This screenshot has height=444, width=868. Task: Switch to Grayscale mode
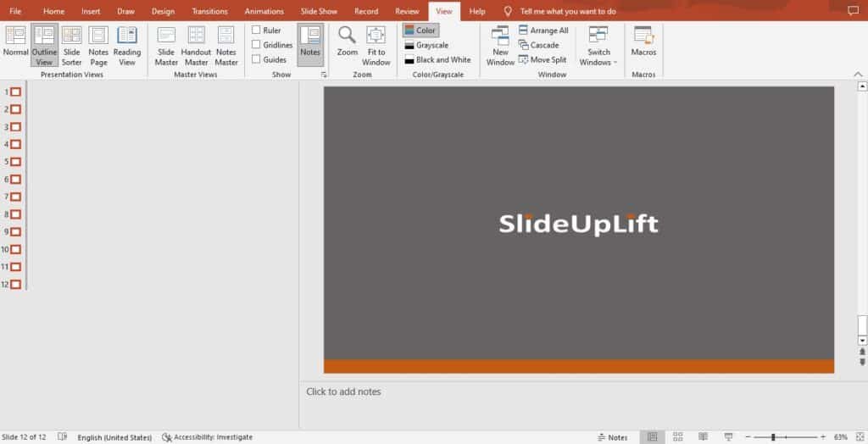[426, 45]
